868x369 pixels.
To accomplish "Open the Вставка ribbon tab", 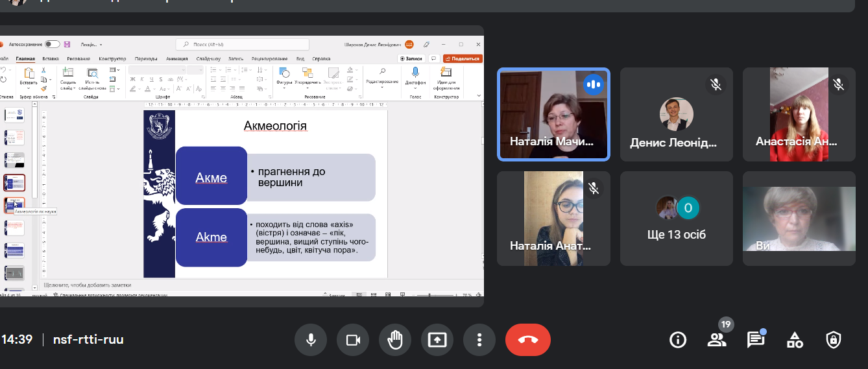I will [x=50, y=59].
